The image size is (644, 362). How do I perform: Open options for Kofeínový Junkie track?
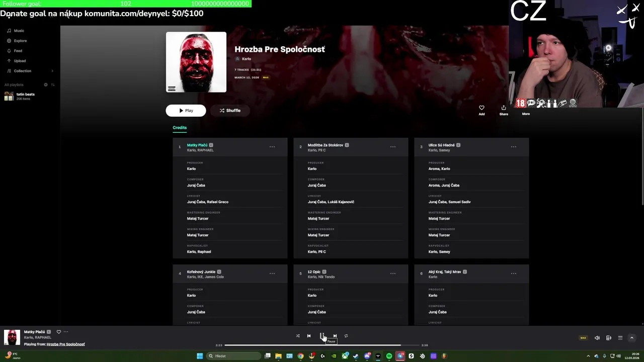272,274
